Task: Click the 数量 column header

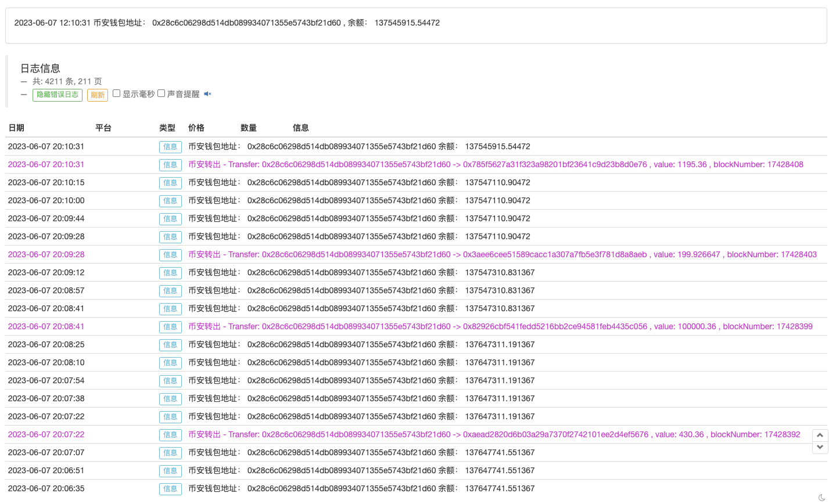Action: click(x=248, y=128)
